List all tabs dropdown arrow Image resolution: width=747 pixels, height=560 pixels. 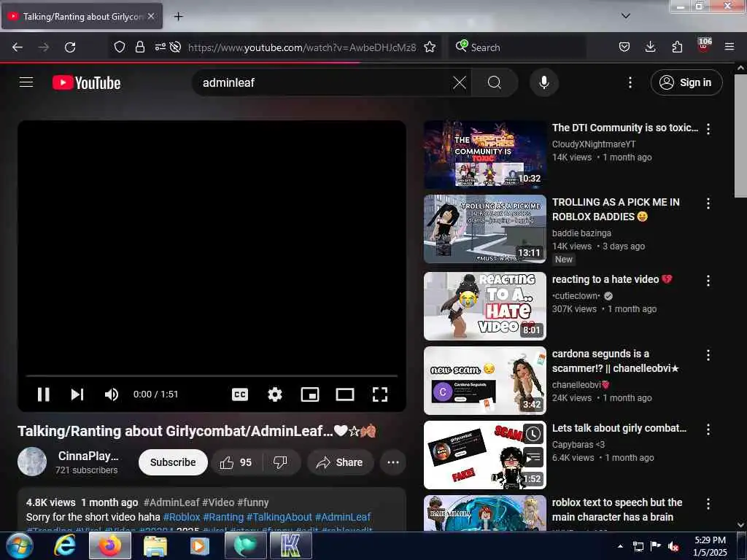(x=625, y=16)
